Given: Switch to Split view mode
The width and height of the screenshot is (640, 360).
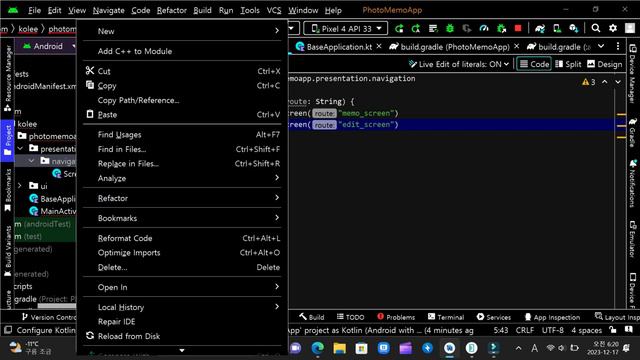Looking at the screenshot, I should point(568,64).
